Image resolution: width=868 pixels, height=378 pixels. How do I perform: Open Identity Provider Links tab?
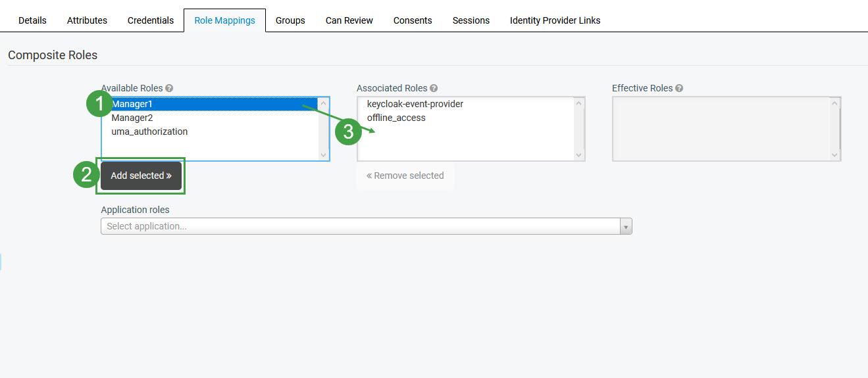(x=555, y=20)
